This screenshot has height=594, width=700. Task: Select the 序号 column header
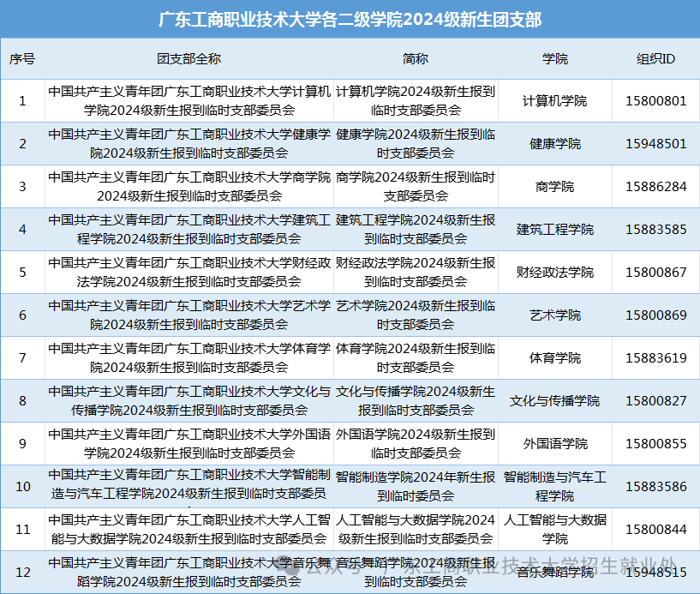pyautogui.click(x=21, y=58)
